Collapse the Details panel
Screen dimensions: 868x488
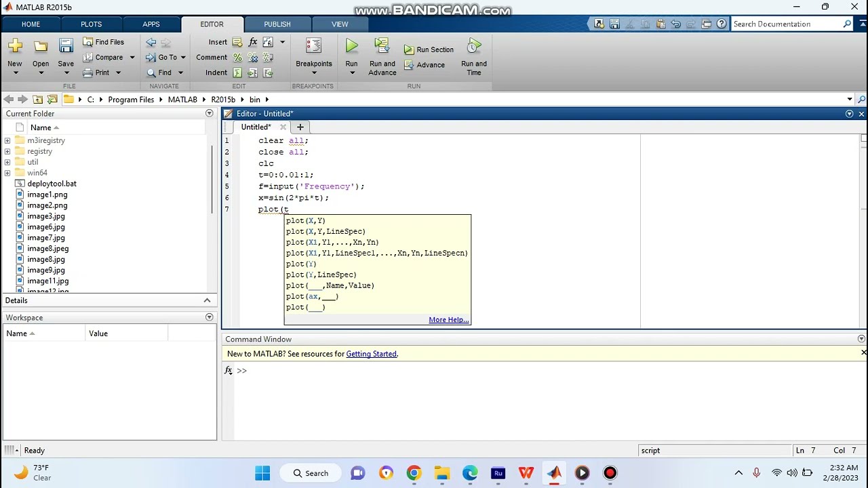point(207,300)
